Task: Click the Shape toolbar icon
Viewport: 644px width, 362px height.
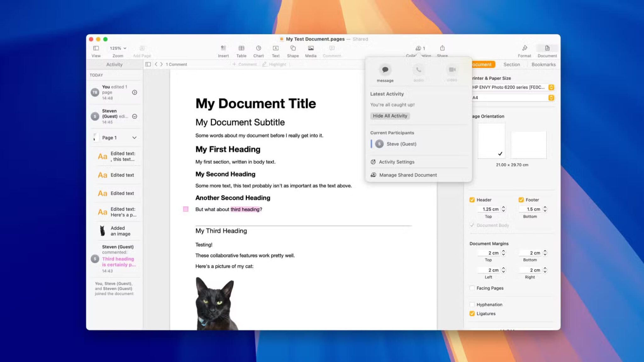Action: click(x=293, y=48)
